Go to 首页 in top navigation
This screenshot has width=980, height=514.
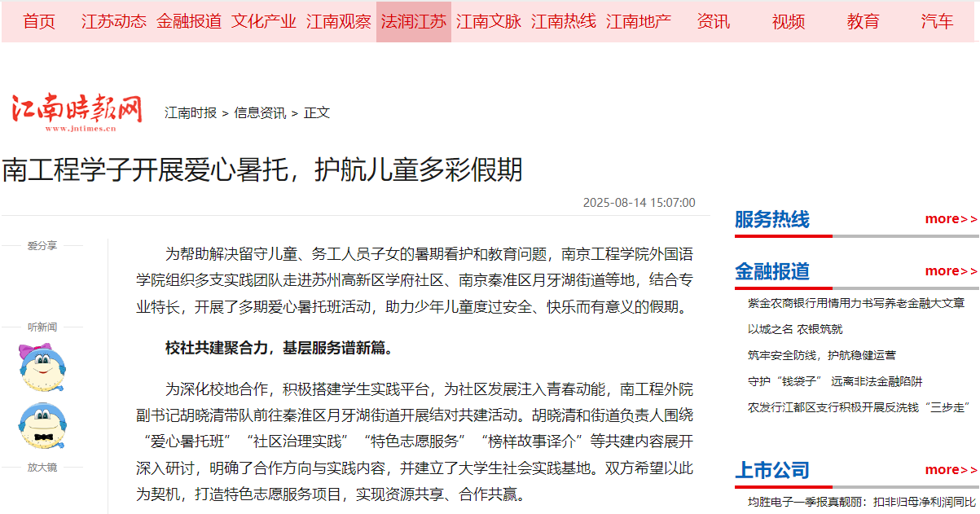click(x=39, y=22)
